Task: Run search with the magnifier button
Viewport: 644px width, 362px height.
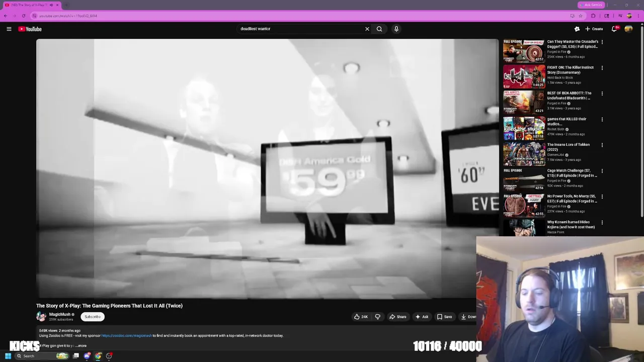Action: [379, 29]
